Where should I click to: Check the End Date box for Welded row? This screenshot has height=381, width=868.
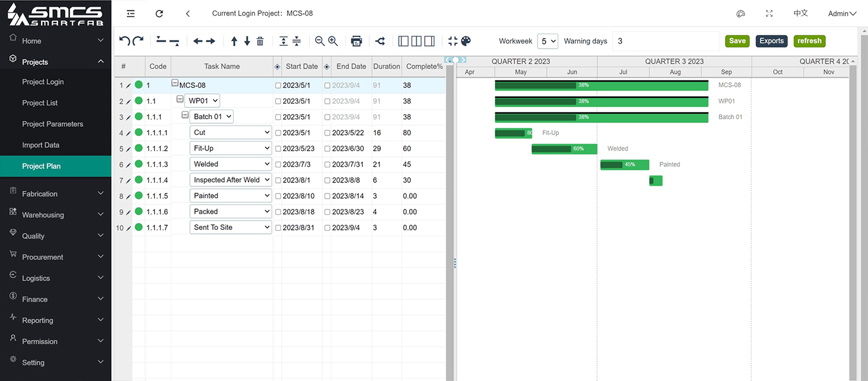pos(328,164)
